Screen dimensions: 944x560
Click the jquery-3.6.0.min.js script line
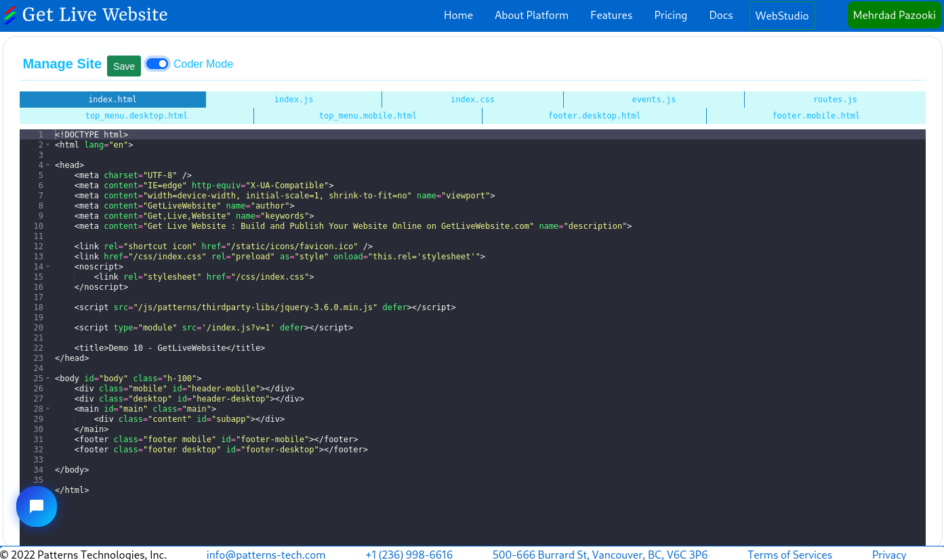pos(265,307)
